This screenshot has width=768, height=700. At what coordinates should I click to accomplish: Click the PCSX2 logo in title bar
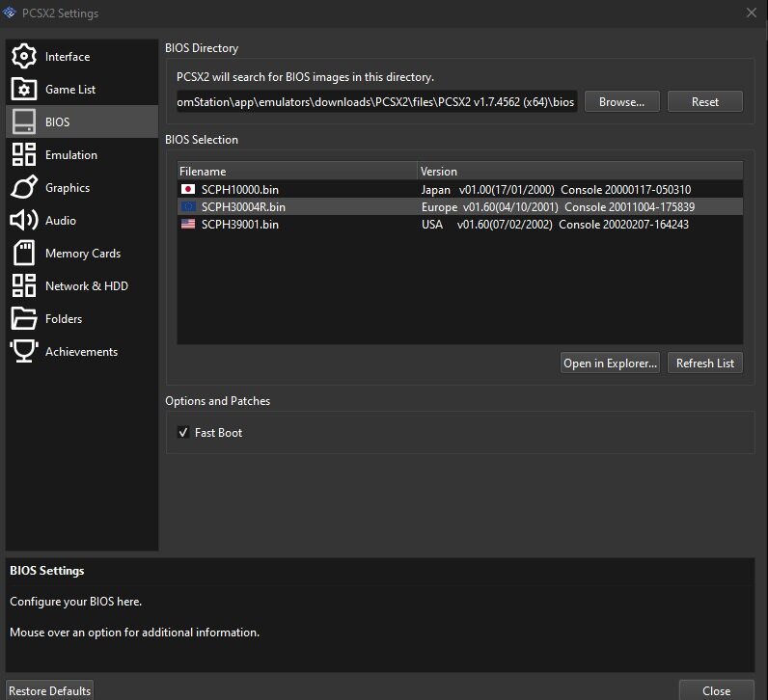(x=10, y=13)
